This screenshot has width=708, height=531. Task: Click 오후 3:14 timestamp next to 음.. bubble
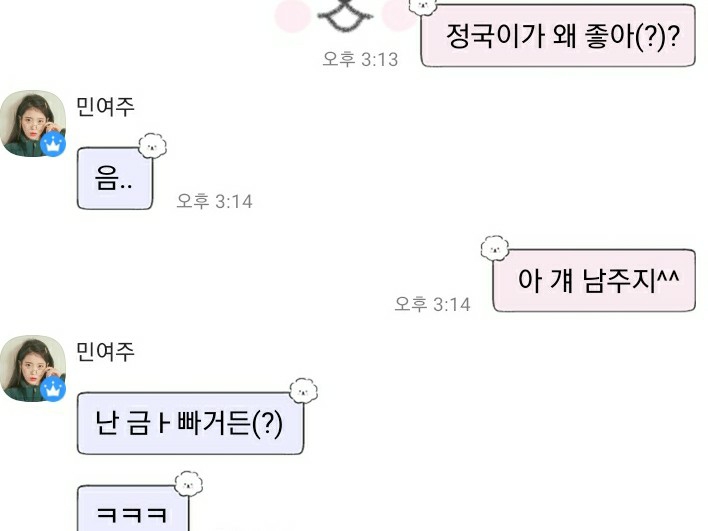214,201
